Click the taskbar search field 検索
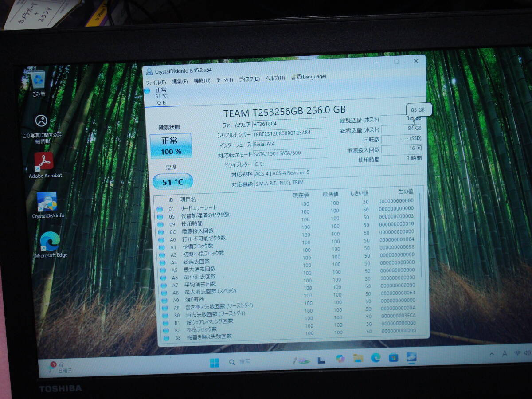The image size is (532, 399). (239, 360)
